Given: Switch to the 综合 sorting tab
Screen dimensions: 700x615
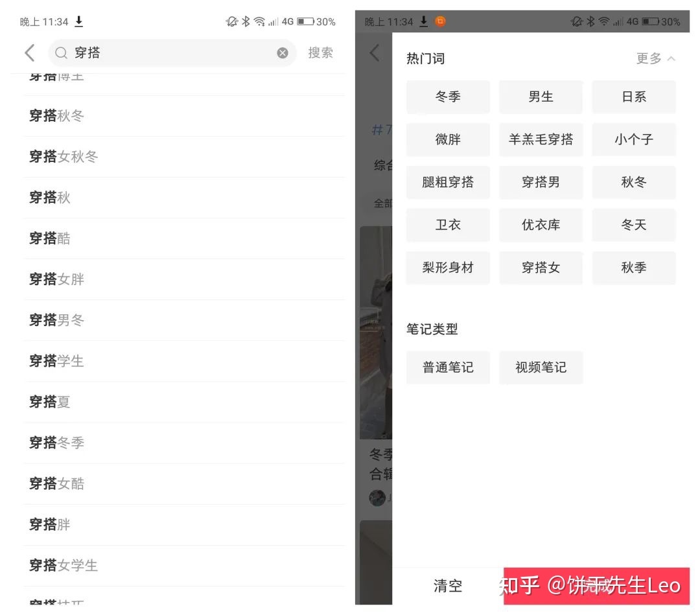Looking at the screenshot, I should 384,165.
